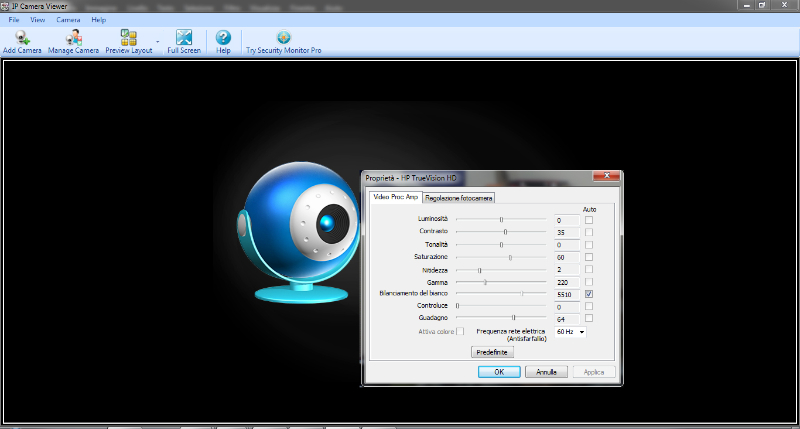800x429 pixels.
Task: Open Manage Camera from the toolbar
Action: (73, 39)
